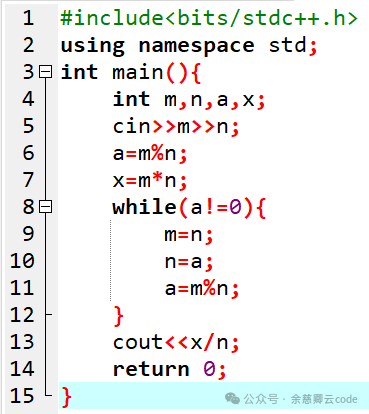Select line number 11 in the gutter
The image size is (369, 414).
click(22, 288)
